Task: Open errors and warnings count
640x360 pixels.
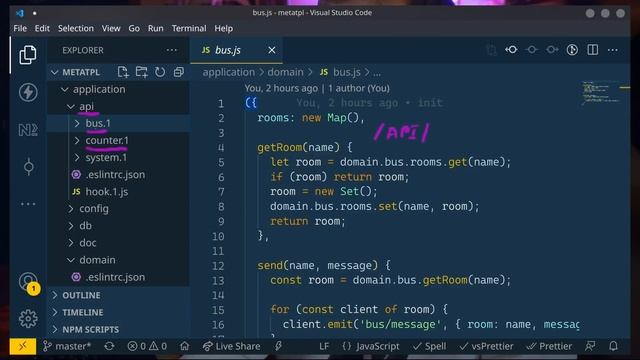Action: (147, 346)
